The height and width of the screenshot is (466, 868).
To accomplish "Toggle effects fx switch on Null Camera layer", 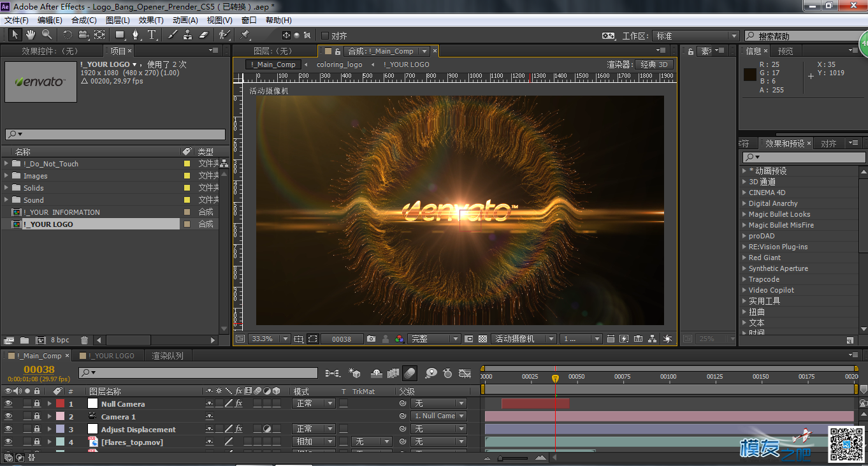I will pyautogui.click(x=238, y=404).
